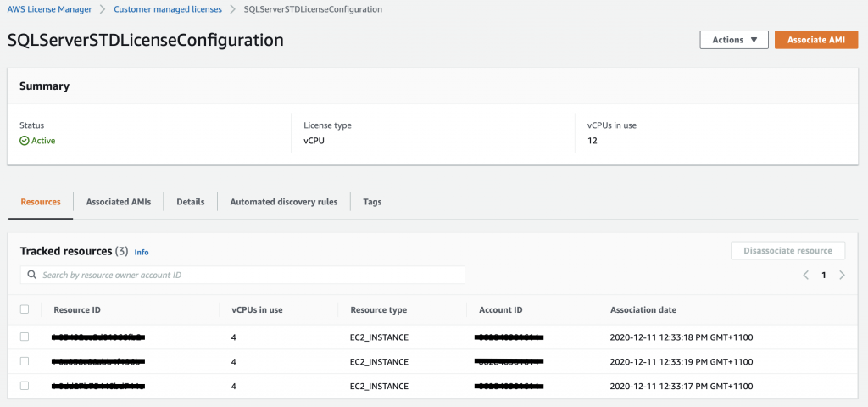Click EC2_INSTANCE in the 12:33:17 row

tap(379, 386)
